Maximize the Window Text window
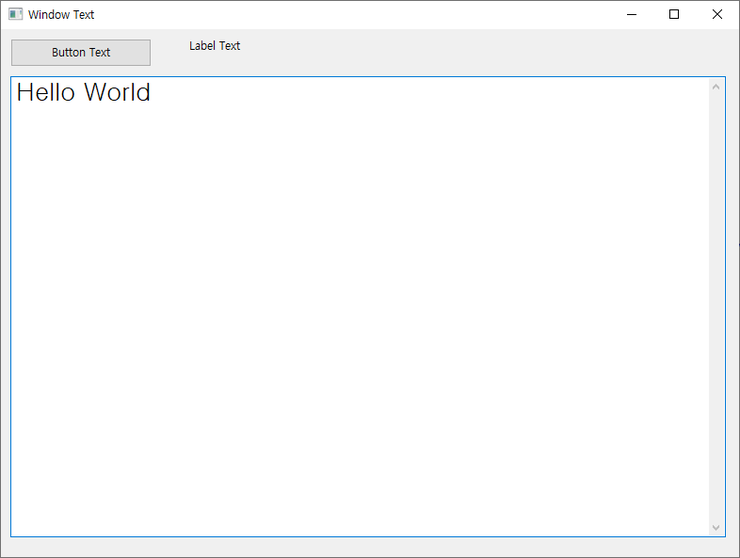740x558 pixels. point(674,15)
